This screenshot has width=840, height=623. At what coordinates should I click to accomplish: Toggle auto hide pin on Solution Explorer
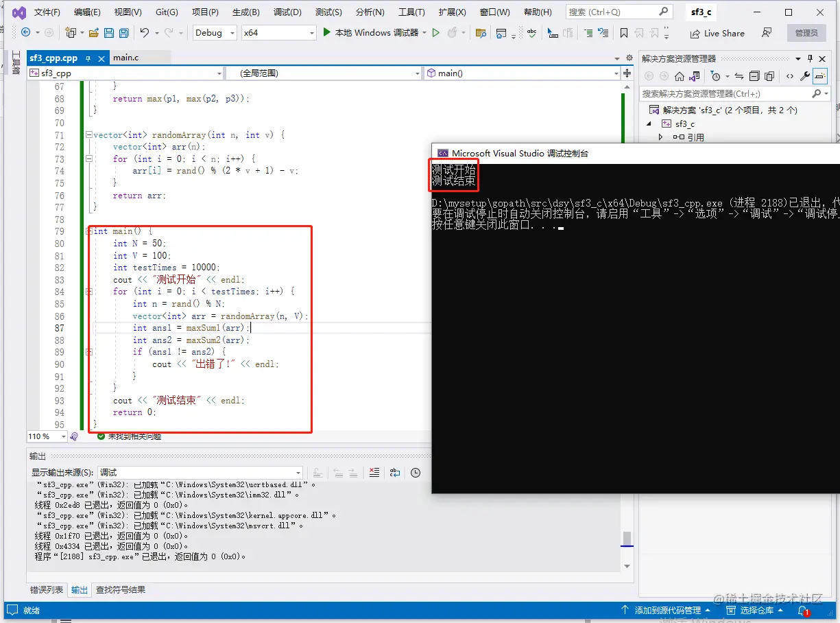click(x=810, y=58)
